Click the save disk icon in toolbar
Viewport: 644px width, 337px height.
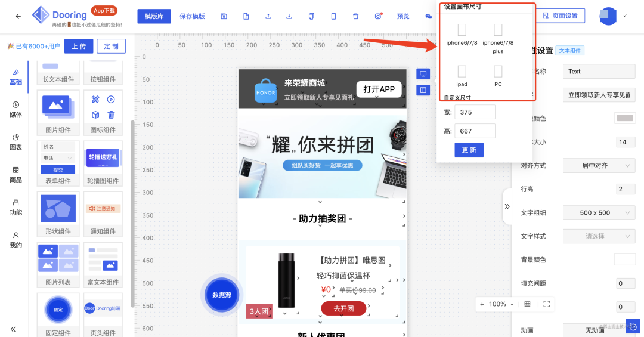pos(224,17)
